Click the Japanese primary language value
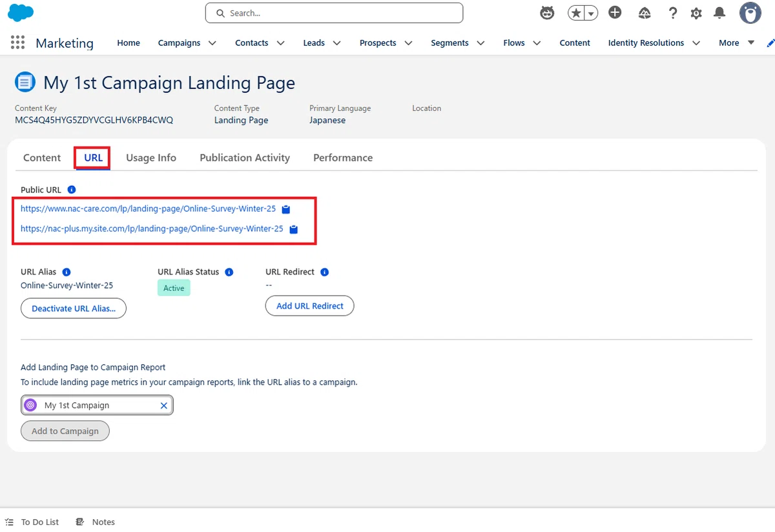775x532 pixels. [x=327, y=120]
